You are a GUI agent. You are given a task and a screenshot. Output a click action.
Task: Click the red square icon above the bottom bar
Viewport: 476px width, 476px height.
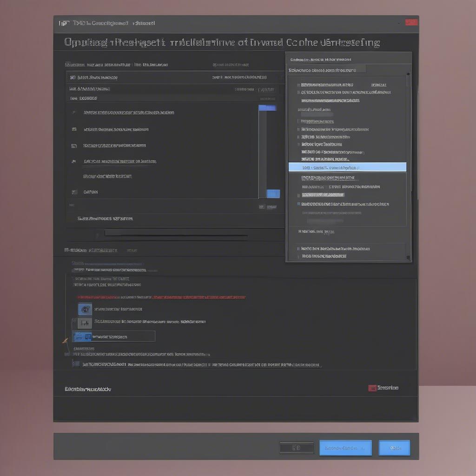tap(372, 388)
